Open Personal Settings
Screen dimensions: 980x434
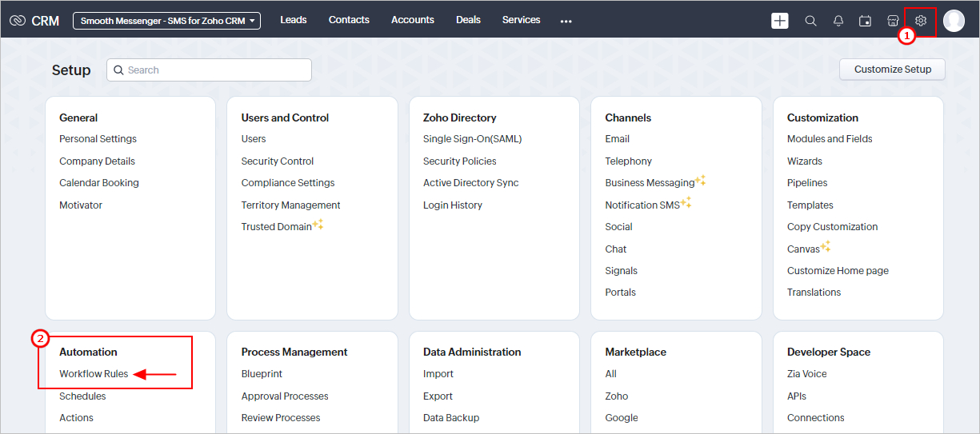click(x=98, y=139)
